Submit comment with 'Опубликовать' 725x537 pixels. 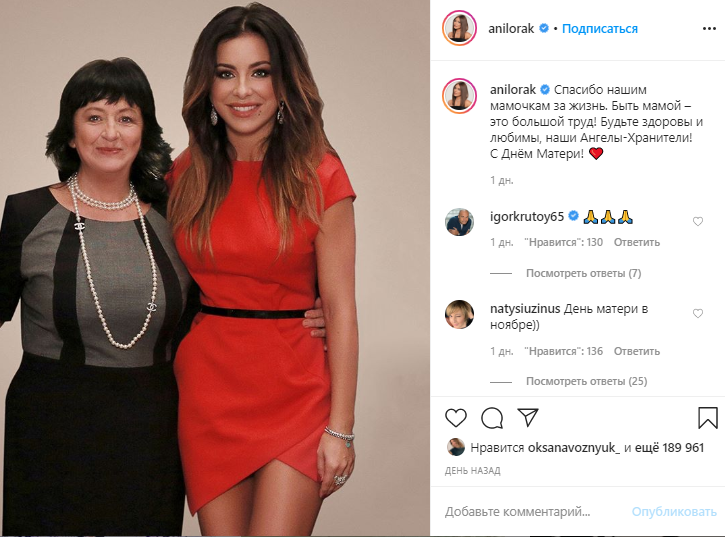pyautogui.click(x=674, y=512)
